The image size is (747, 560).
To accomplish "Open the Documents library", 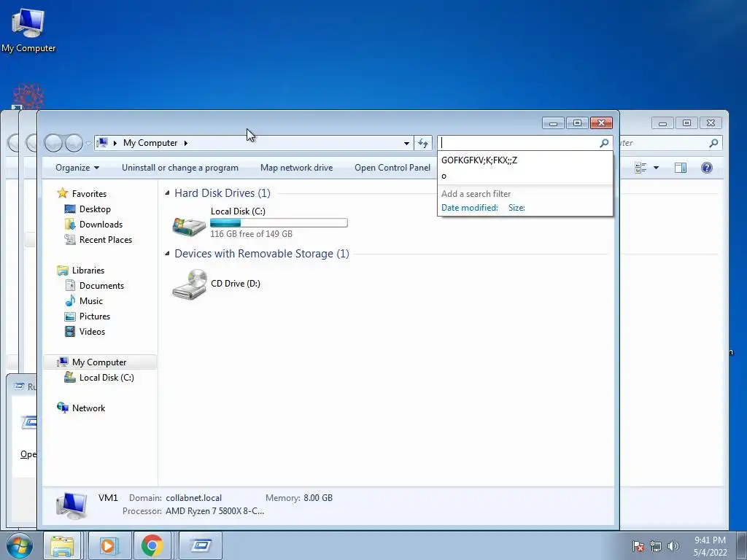I will tap(101, 285).
